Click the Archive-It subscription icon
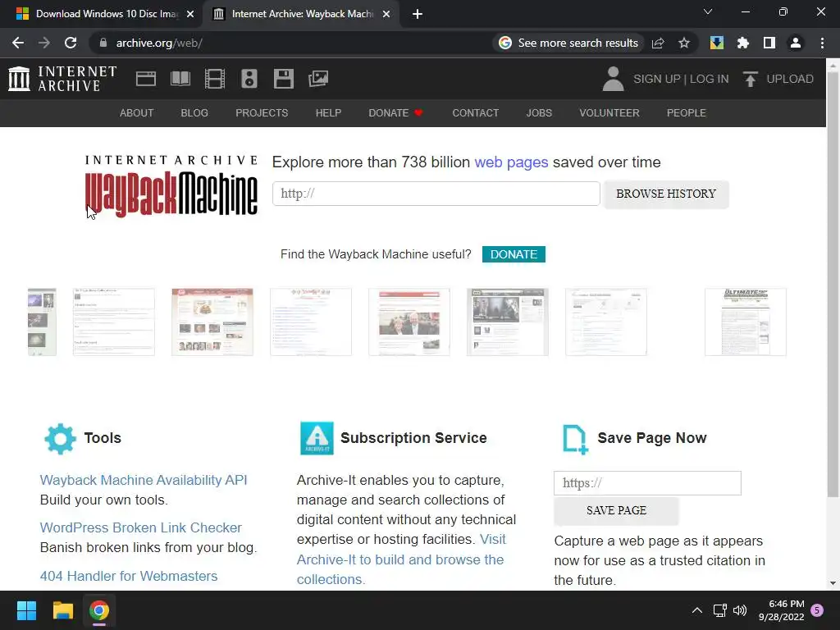The image size is (840, 630). (317, 438)
